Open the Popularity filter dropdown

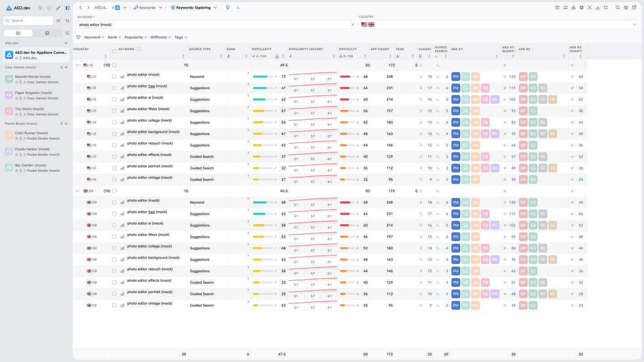coord(136,37)
